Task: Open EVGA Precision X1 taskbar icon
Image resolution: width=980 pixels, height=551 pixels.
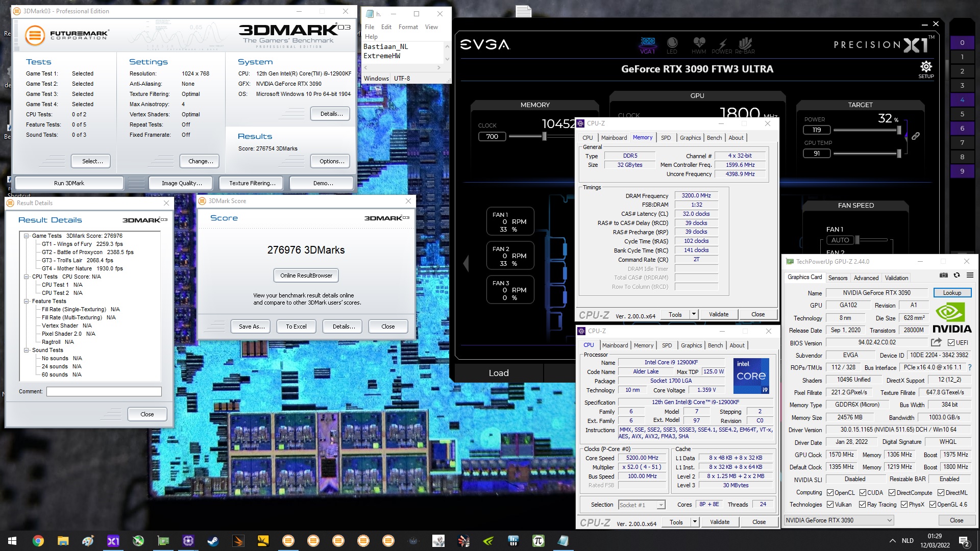Action: [x=113, y=541]
